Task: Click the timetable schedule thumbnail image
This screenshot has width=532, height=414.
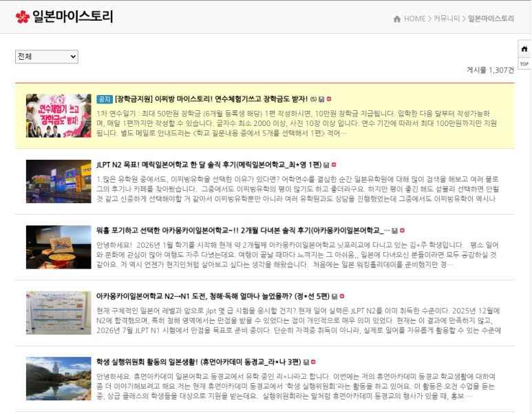Action: pyautogui.click(x=58, y=313)
